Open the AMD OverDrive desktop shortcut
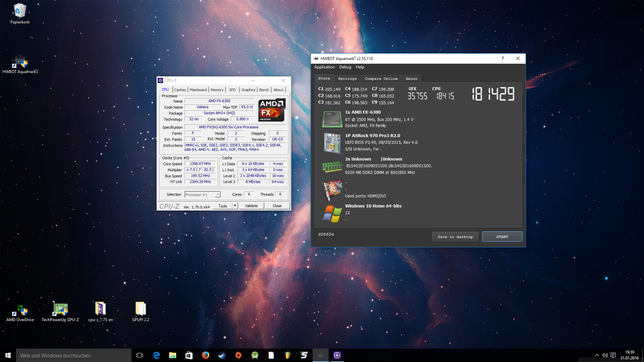The height and width of the screenshot is (362, 644). coord(20,311)
